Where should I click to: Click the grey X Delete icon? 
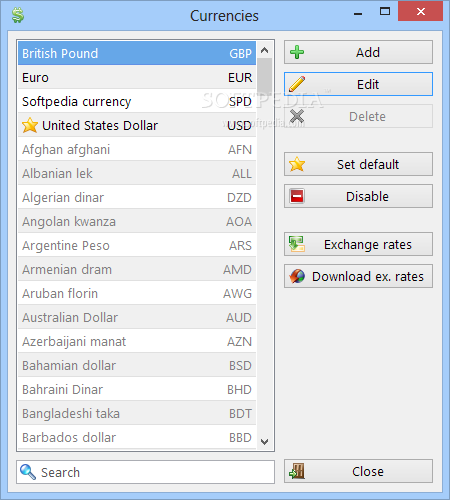pos(297,116)
